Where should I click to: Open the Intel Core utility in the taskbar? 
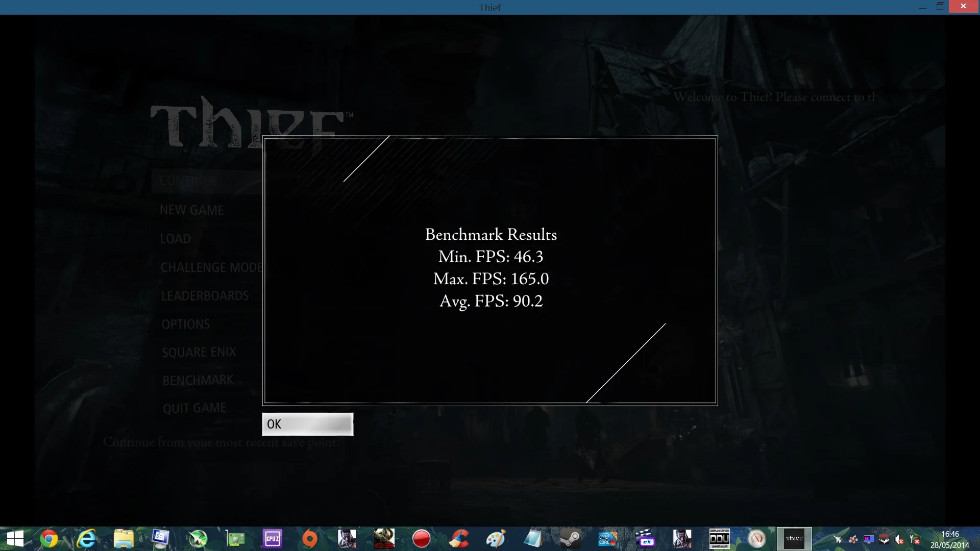[x=608, y=539]
